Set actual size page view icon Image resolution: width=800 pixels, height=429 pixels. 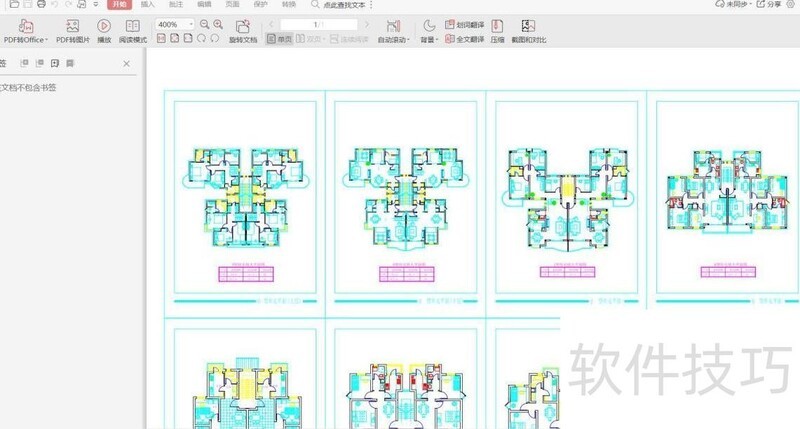click(x=161, y=38)
